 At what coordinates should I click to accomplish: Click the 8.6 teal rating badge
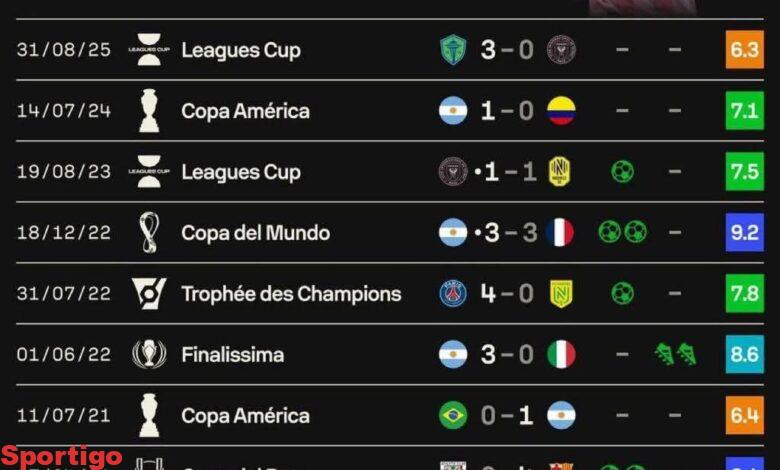click(x=744, y=354)
